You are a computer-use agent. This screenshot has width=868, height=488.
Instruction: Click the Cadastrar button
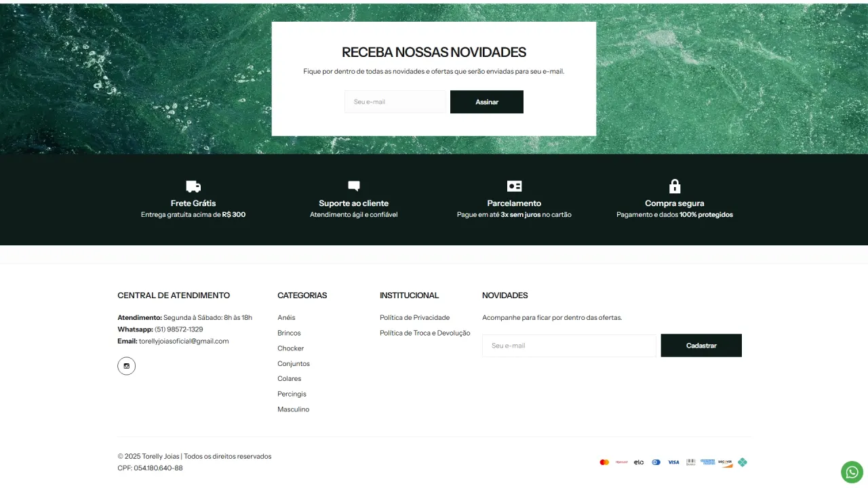point(701,346)
